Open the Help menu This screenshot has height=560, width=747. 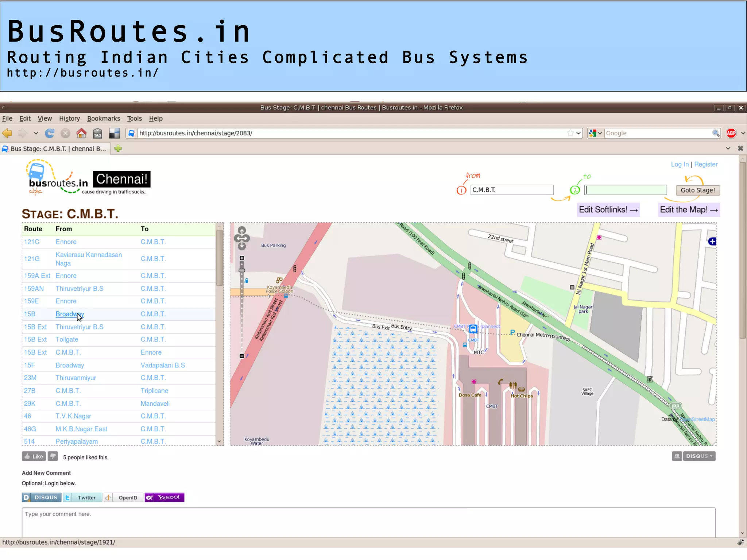[156, 119]
